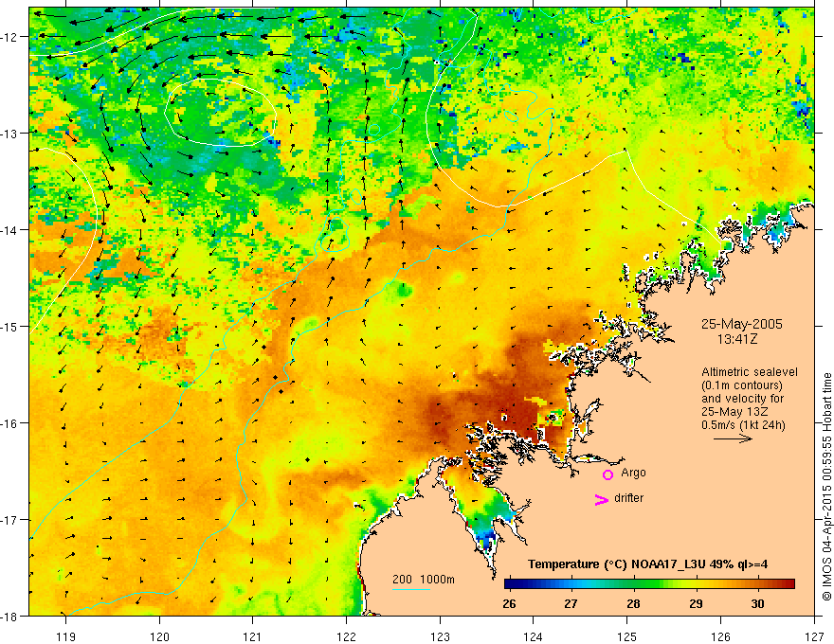Click the magenta drifter arrowhead legend symbol
834x644 pixels.
(x=601, y=499)
